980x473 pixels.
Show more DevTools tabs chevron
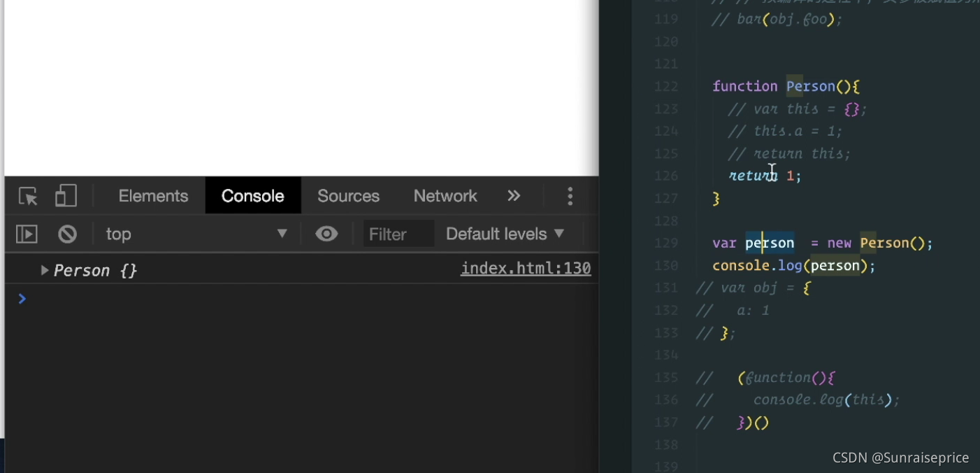[514, 196]
